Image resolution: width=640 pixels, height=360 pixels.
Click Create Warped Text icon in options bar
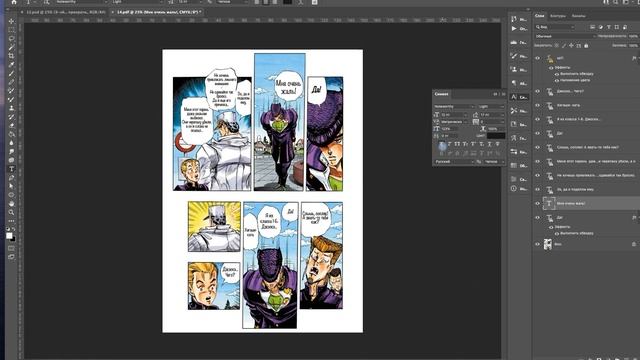(x=300, y=2)
